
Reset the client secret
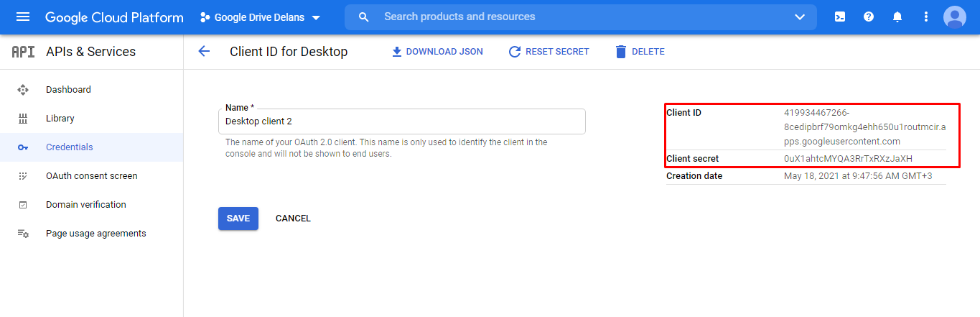pyautogui.click(x=549, y=52)
